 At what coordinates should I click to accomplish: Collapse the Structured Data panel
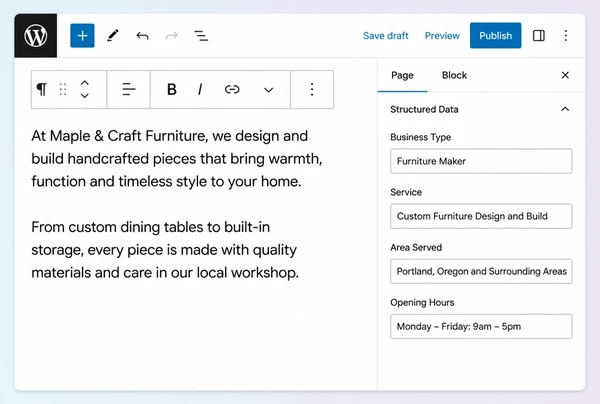click(x=565, y=109)
